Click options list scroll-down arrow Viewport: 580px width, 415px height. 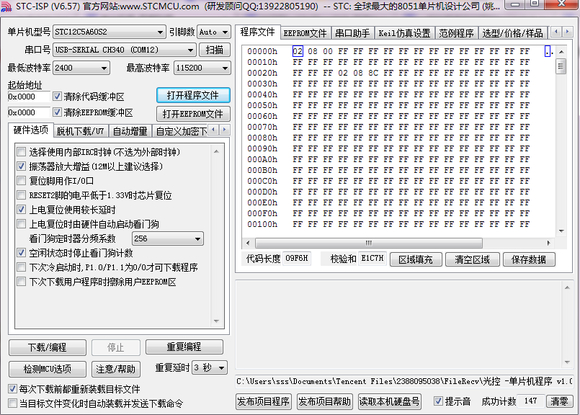pos(216,321)
